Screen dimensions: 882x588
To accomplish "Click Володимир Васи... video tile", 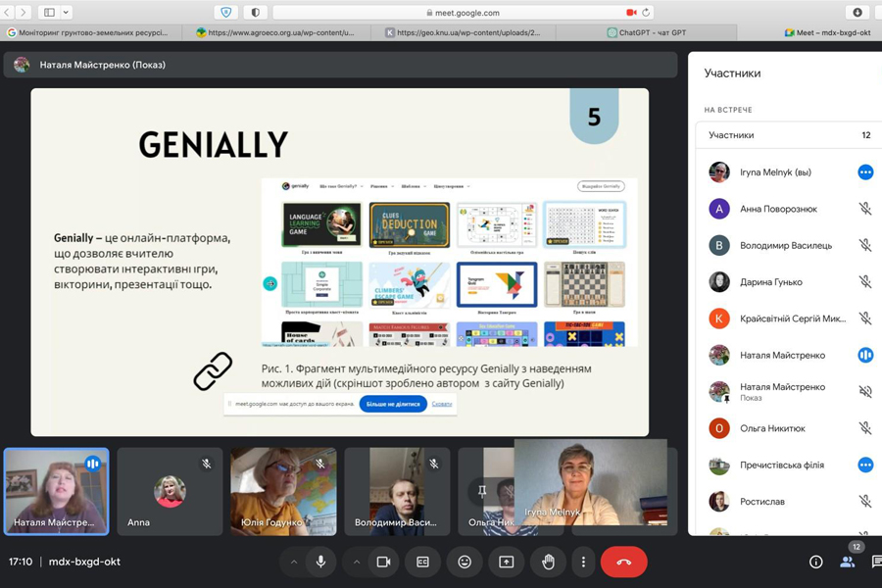I will (x=397, y=491).
